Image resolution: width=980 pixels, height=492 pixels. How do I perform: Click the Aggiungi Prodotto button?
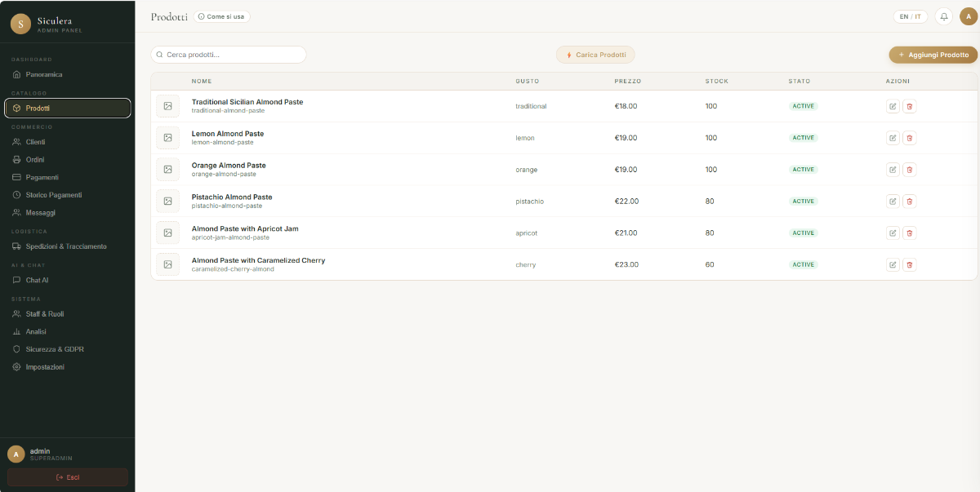(933, 55)
